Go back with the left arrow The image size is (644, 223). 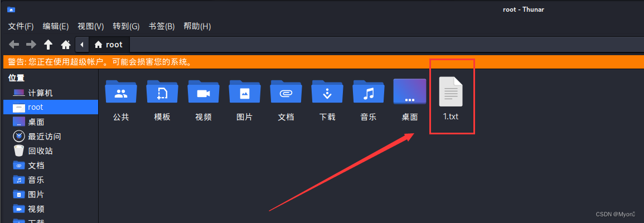[x=14, y=45]
